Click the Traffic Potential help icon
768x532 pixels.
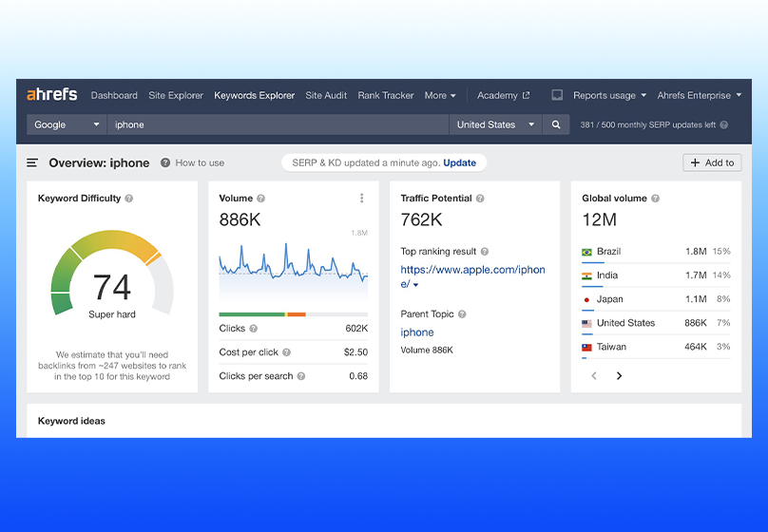(480, 199)
